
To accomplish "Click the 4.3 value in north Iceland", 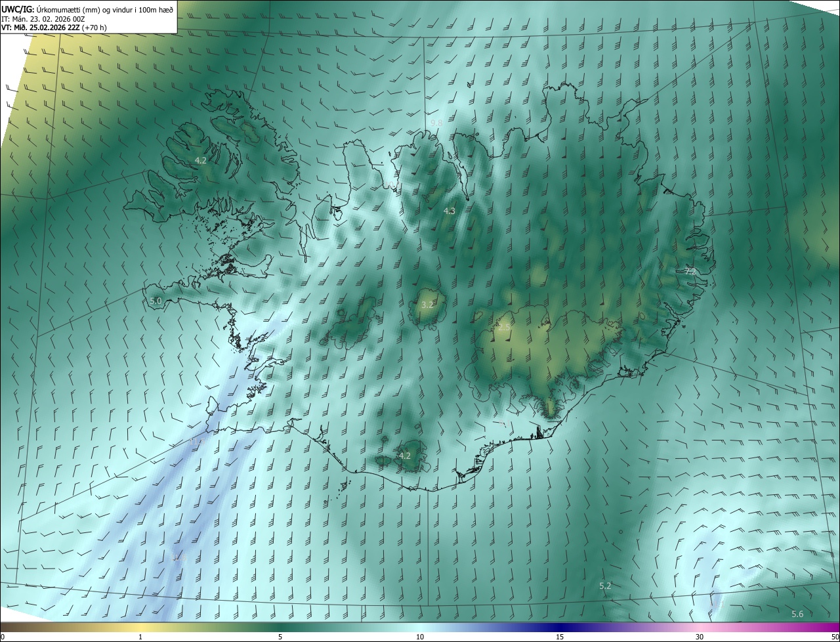I will click(449, 211).
